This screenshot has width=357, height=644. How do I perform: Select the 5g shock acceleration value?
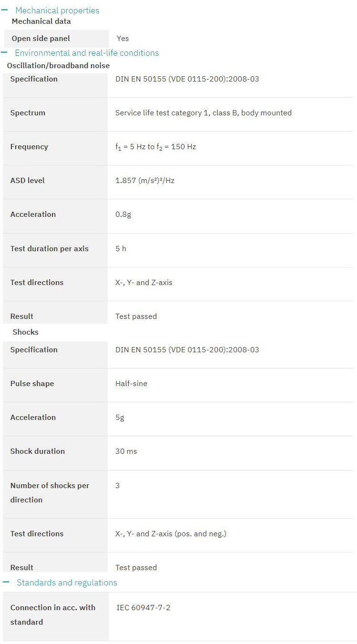[x=120, y=418]
